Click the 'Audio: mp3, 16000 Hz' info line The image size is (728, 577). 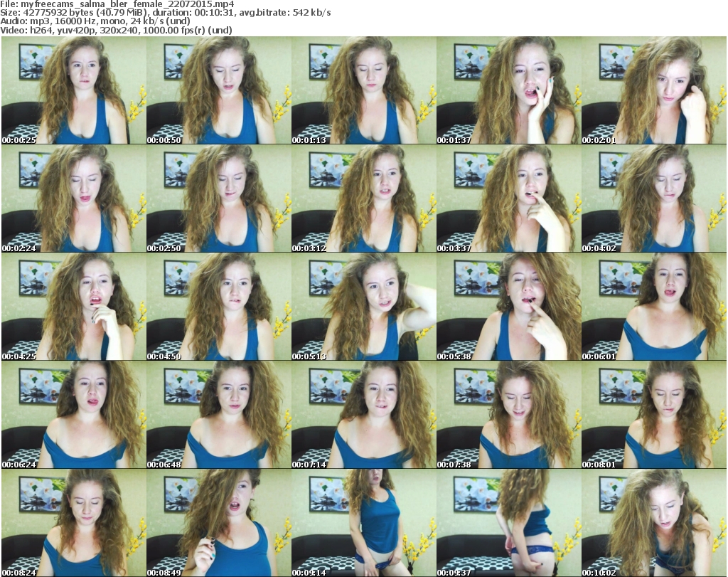tap(95, 21)
